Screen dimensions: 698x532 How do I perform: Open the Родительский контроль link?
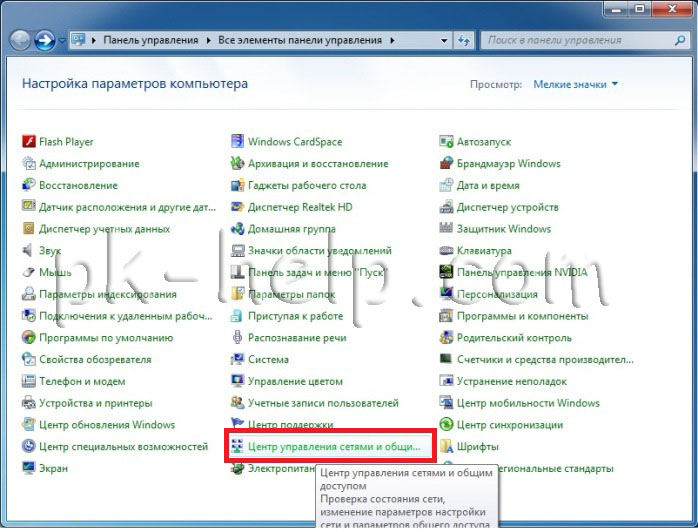514,338
